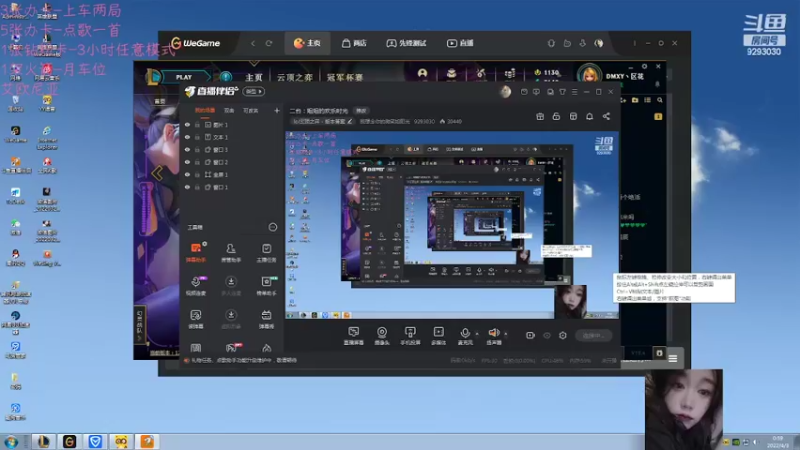The width and height of the screenshot is (800, 450).
Task: Click the webcam overlay thumbnail
Action: pyautogui.click(x=684, y=409)
